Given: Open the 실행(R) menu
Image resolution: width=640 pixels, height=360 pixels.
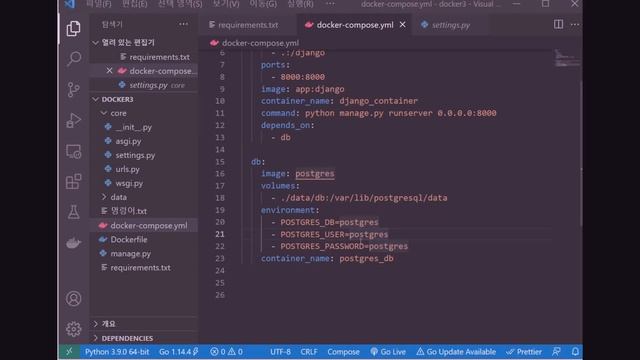Looking at the screenshot, I should tap(300, 4).
